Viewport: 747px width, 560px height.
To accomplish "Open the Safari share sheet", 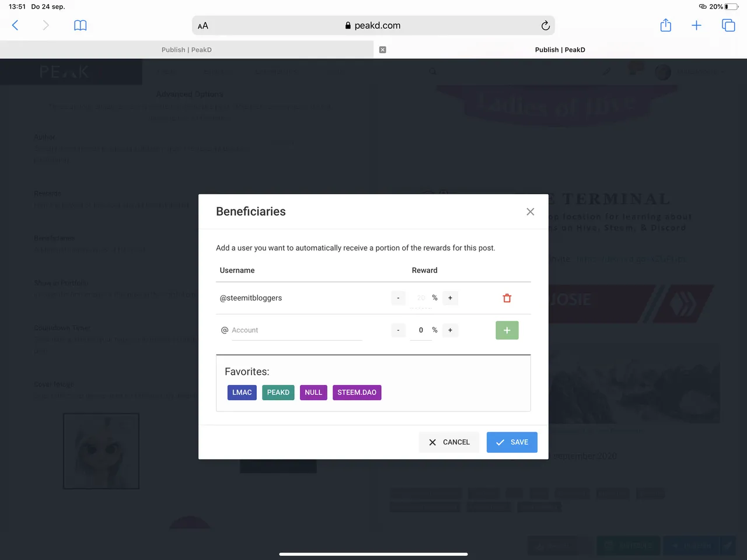I will coord(666,25).
